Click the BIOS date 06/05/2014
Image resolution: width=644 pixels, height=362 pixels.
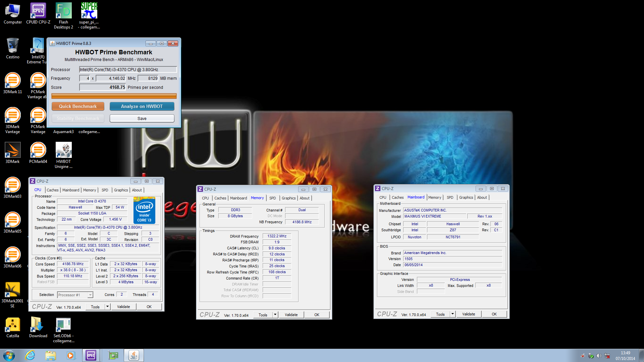(452, 265)
